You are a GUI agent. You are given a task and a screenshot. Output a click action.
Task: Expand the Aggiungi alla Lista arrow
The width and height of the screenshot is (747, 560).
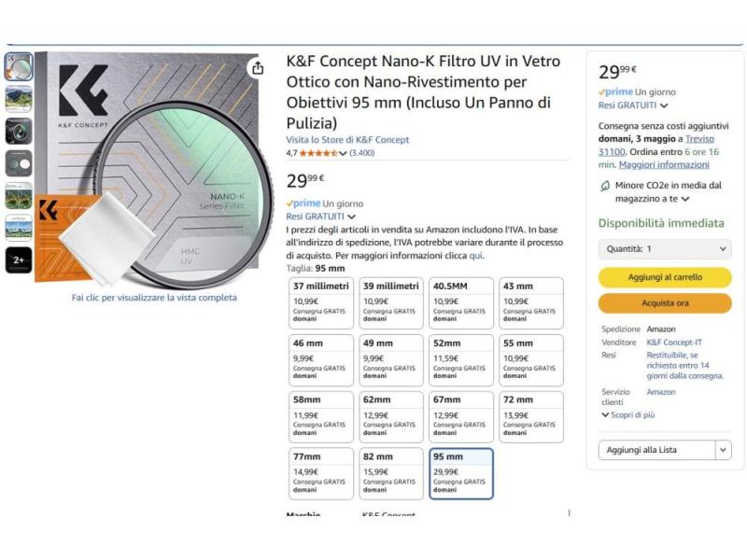723,450
